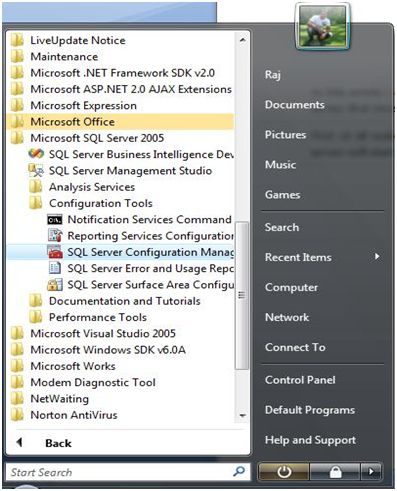Launch SQL Server Management Studio icon

pos(36,170)
